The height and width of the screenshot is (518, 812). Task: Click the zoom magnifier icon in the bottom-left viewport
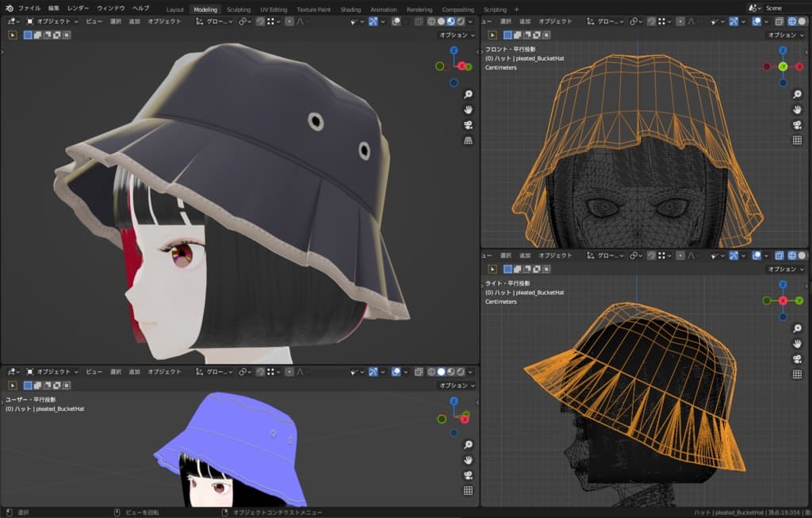pyautogui.click(x=468, y=445)
